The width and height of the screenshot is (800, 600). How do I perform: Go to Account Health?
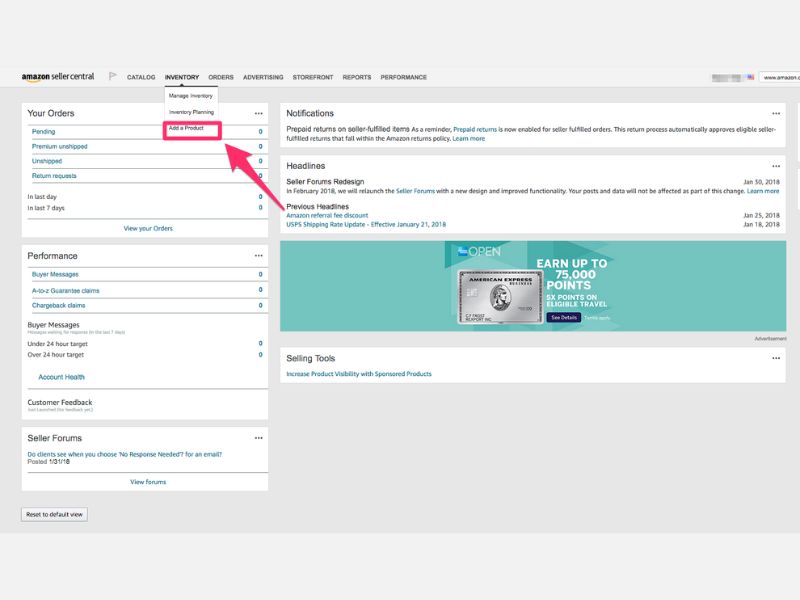(62, 377)
